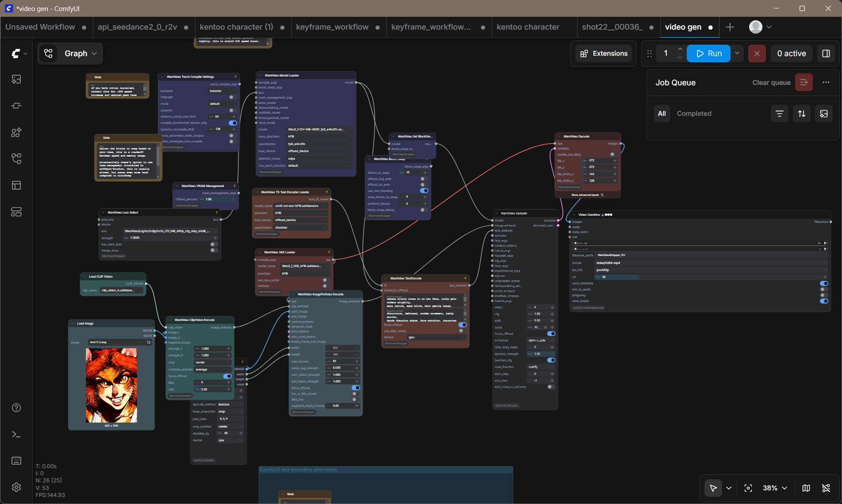Image resolution: width=842 pixels, height=504 pixels.
Task: Adjust crf slider in Video Combine
Action: 712,277
